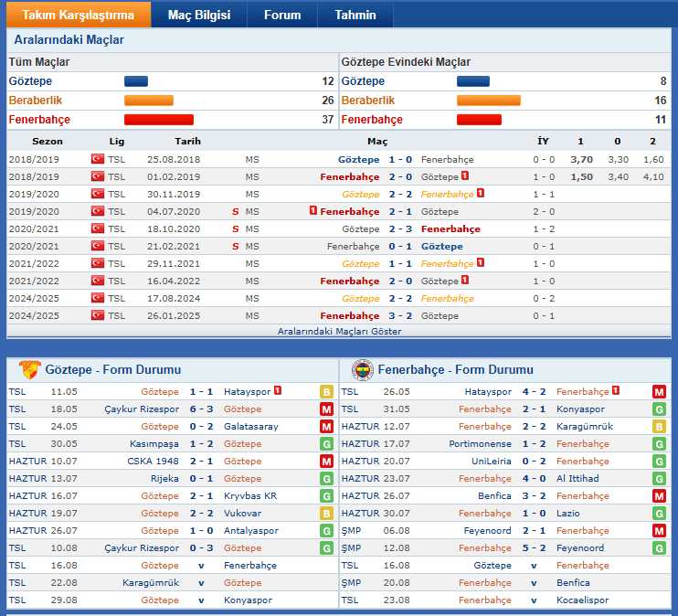Click red card icon on the 29.11.2021 match

pos(481,262)
